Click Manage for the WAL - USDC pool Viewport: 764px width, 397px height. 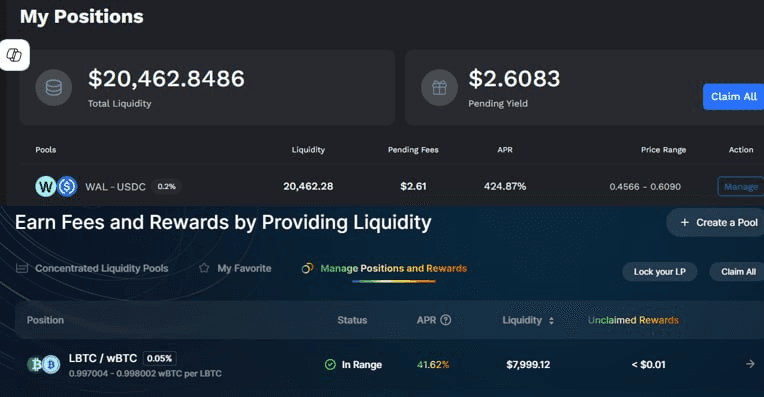click(x=741, y=187)
